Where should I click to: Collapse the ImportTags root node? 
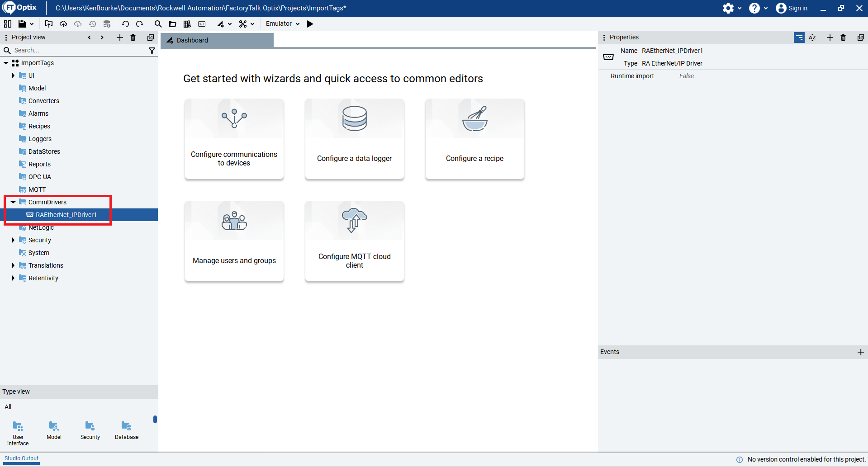pyautogui.click(x=6, y=63)
